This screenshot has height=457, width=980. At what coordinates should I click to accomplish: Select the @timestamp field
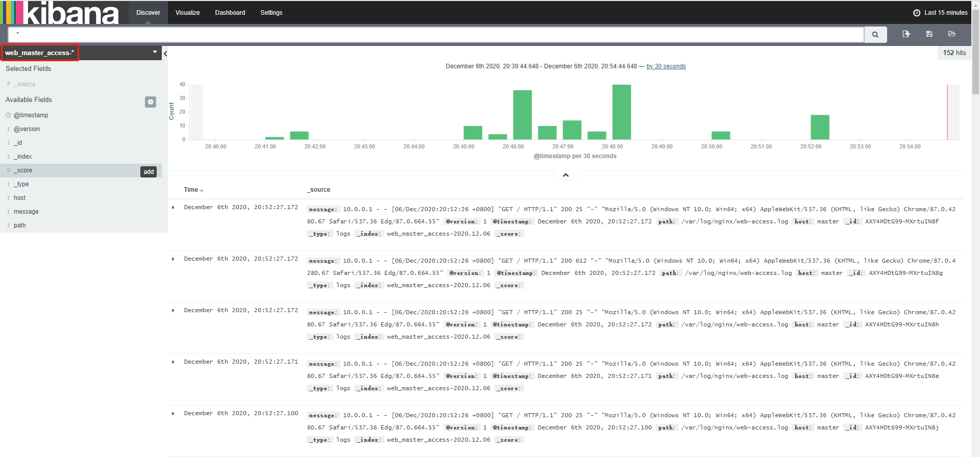31,115
